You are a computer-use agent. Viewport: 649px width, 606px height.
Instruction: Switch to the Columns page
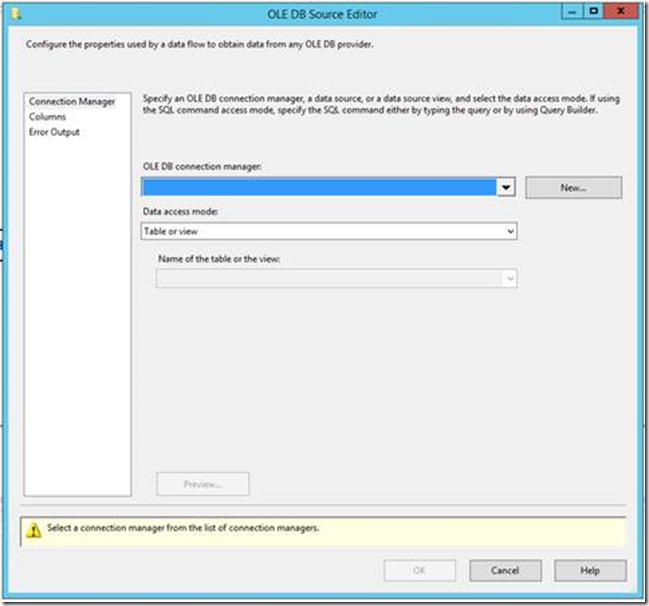tap(47, 117)
